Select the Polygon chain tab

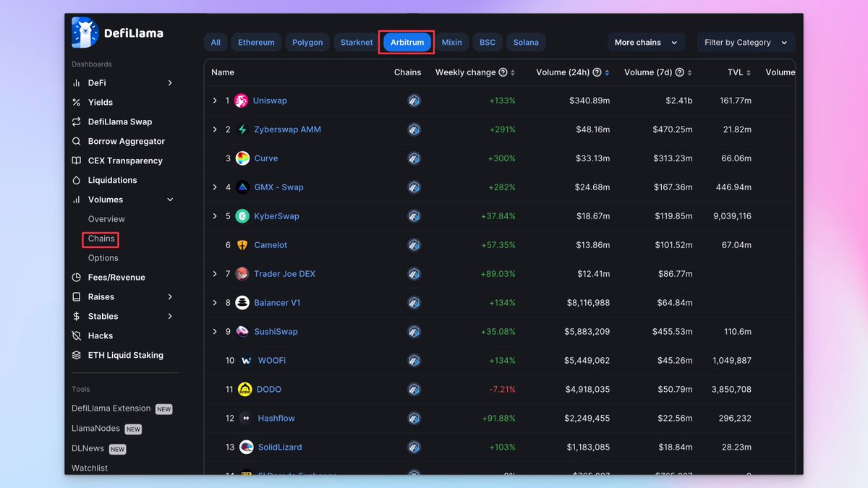(x=307, y=43)
